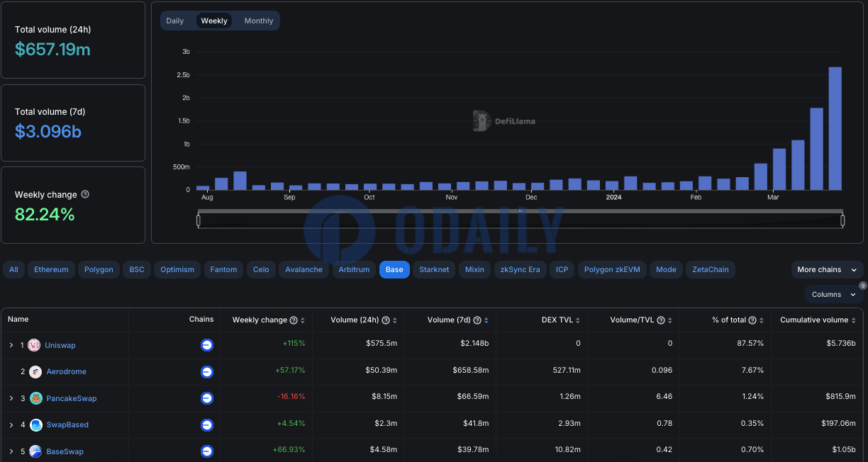The width and height of the screenshot is (868, 462).
Task: Select the active Base chain filter
Action: point(394,269)
